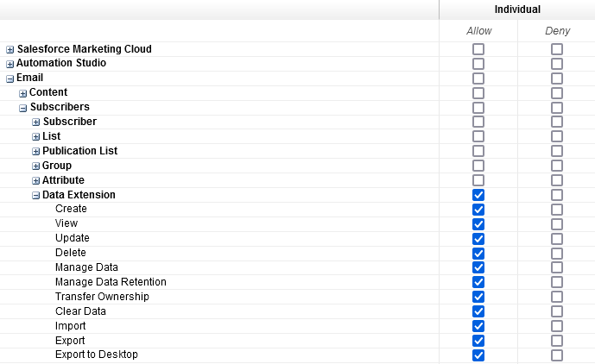Click the Allow column header
Screen dimensions: 595x364
(478, 31)
